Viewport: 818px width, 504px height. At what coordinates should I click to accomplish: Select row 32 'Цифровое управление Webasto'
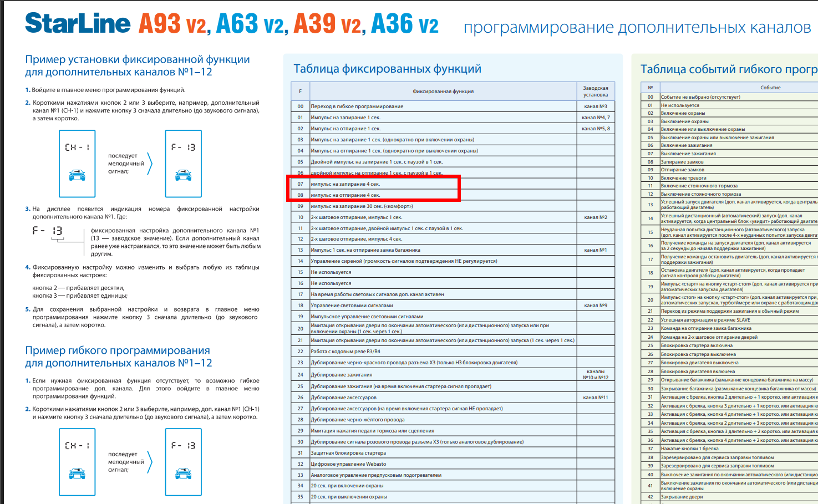pyautogui.click(x=348, y=464)
